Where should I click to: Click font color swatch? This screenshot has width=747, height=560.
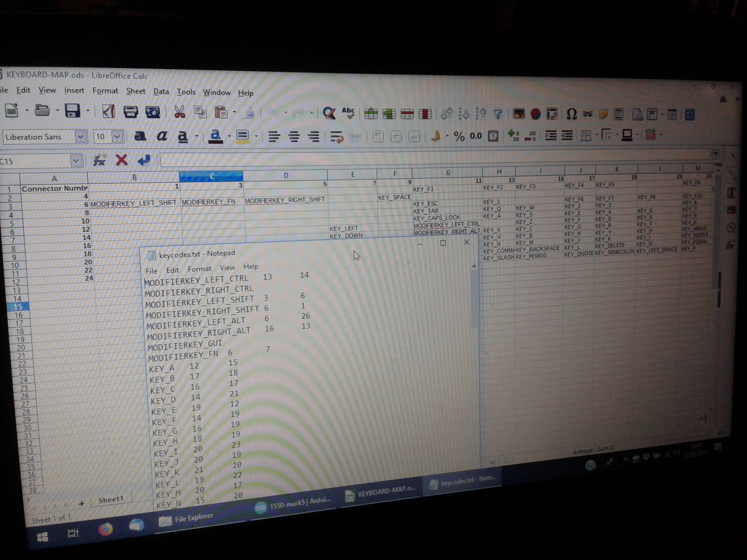tap(216, 137)
